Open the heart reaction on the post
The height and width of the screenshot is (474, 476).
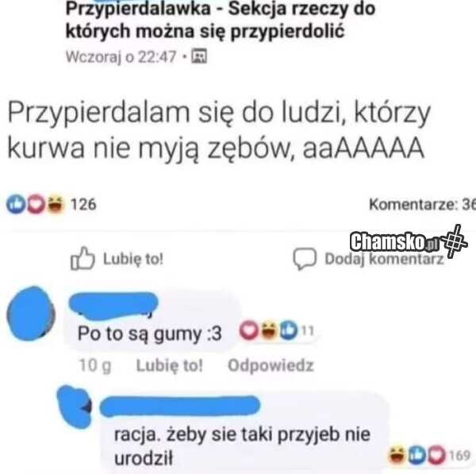36,204
